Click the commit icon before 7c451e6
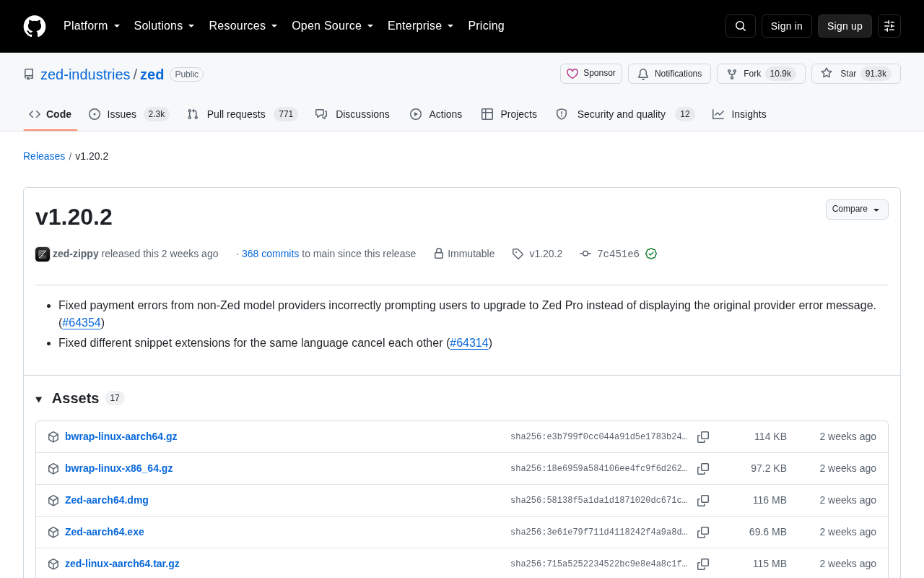The image size is (924, 578). (x=585, y=254)
